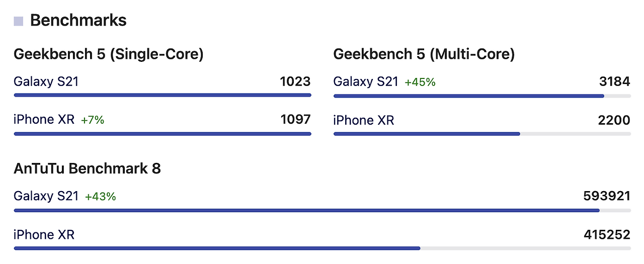Click Galaxy S21 AnTuTu progress bar

(322, 210)
